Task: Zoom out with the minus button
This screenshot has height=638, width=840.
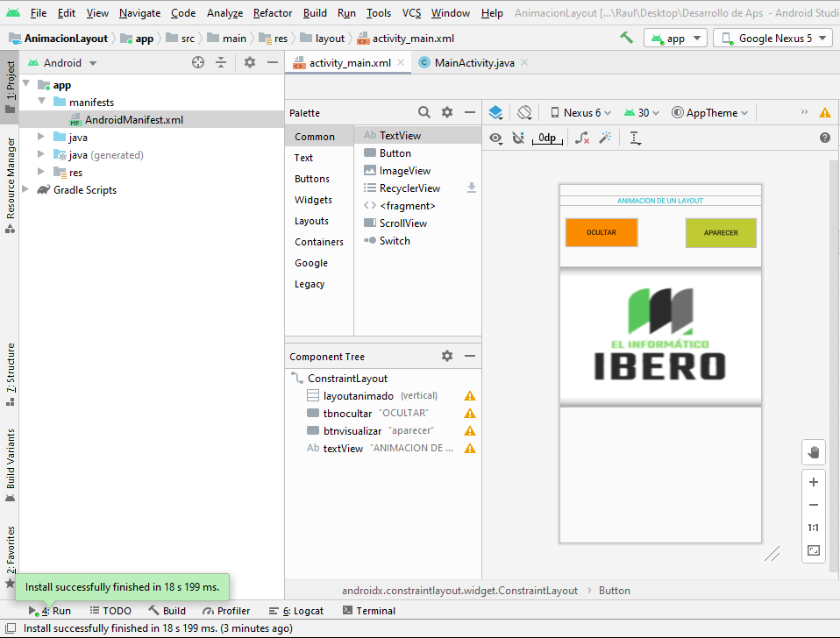Action: (813, 505)
